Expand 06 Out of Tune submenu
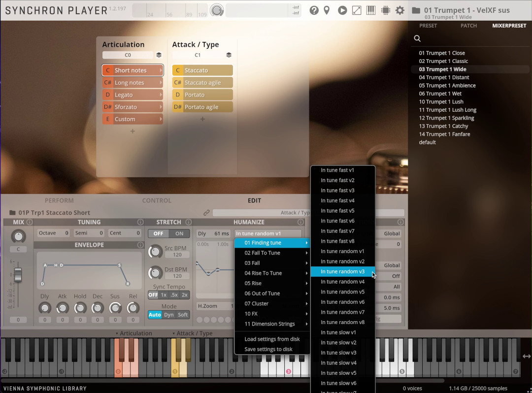The width and height of the screenshot is (532, 393). pyautogui.click(x=272, y=294)
